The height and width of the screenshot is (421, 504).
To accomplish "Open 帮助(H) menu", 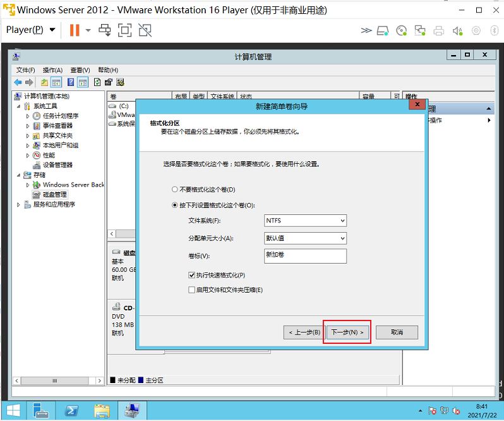I will click(108, 70).
